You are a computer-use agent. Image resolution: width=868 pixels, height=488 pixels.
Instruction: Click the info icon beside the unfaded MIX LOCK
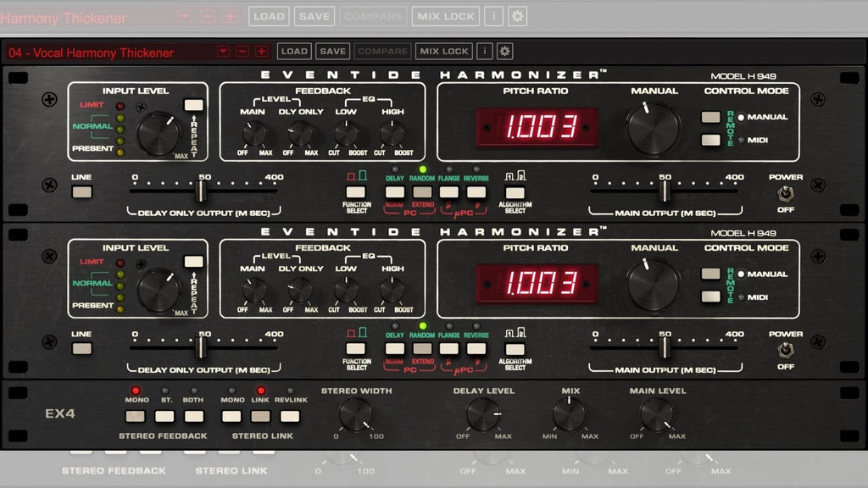point(484,52)
